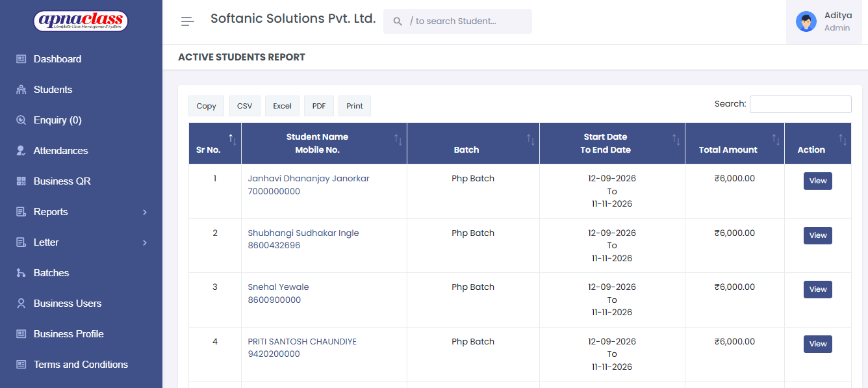Screen dimensions: 868x388
Task: Open Snehal Yewale student link
Action: [x=278, y=287]
